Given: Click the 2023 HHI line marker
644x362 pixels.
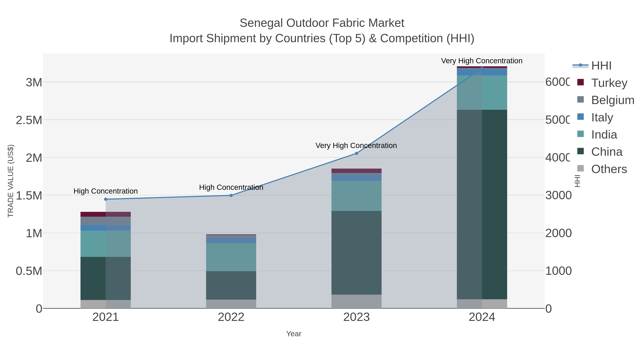Looking at the screenshot, I should pos(357,153).
